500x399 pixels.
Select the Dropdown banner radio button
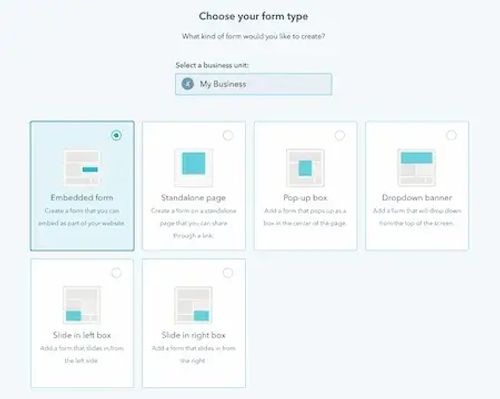451,135
